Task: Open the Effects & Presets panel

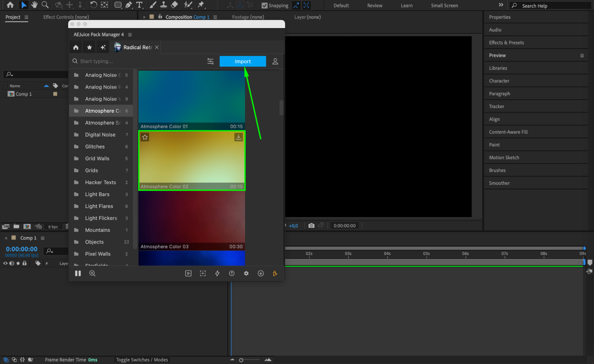Action: [506, 42]
